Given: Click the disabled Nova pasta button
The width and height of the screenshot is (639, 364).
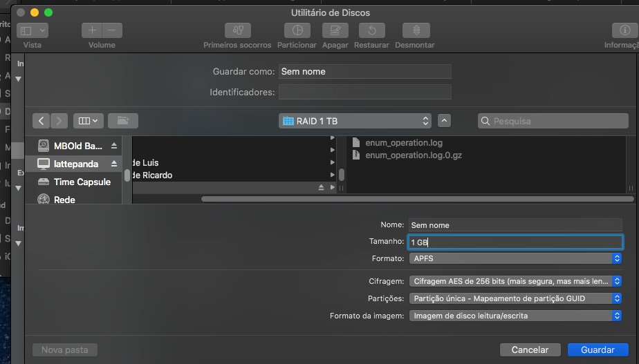Looking at the screenshot, I should tap(65, 349).
